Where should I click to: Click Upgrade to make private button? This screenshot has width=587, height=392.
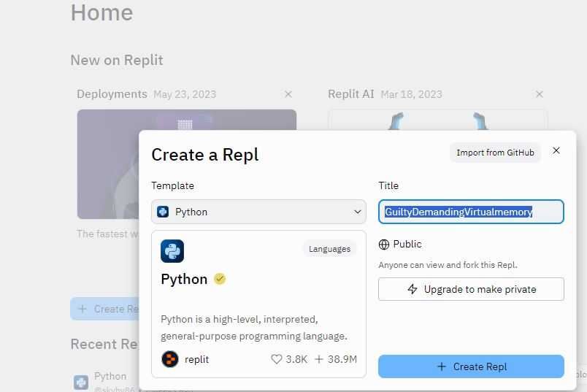[x=471, y=289]
